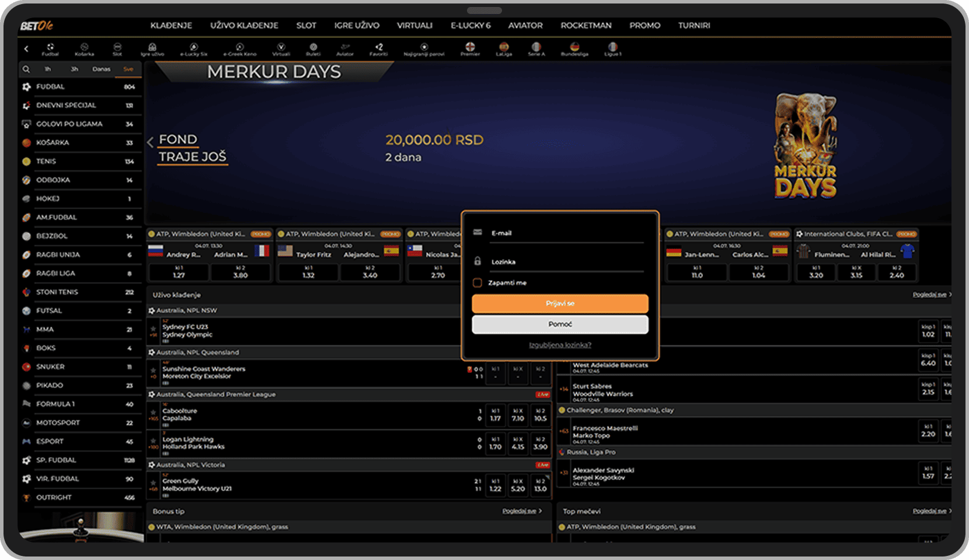Select the Danas time filter

101,69
